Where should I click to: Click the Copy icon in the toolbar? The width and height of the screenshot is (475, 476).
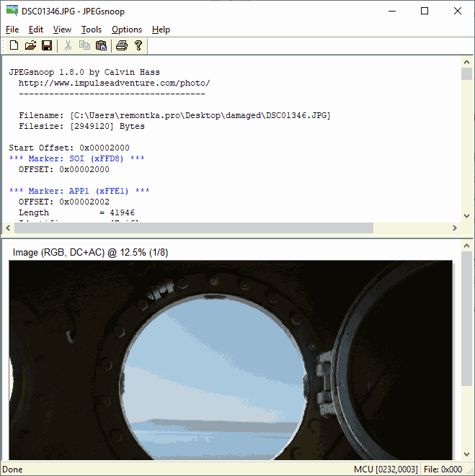84,46
